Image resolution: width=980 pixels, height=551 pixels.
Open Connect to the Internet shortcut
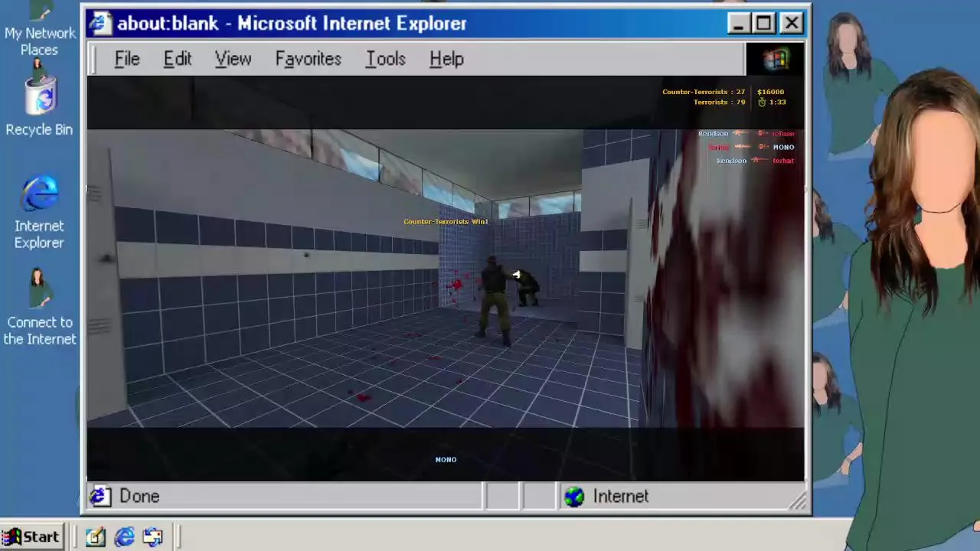[39, 308]
